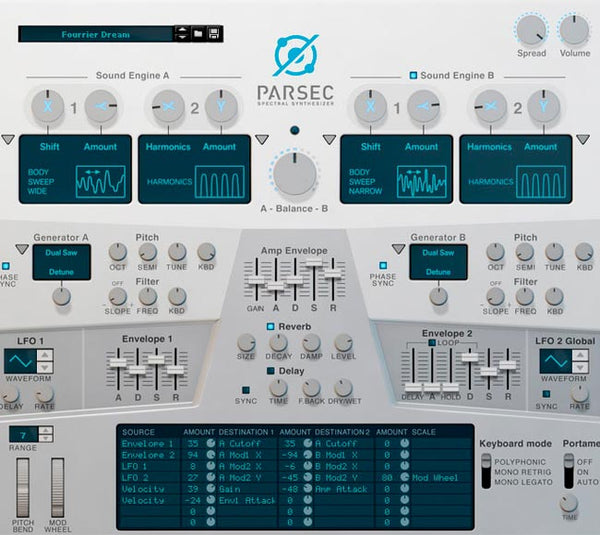Click the Reverb DECAY knob
Screen dimensions: 600x535
click(279, 343)
